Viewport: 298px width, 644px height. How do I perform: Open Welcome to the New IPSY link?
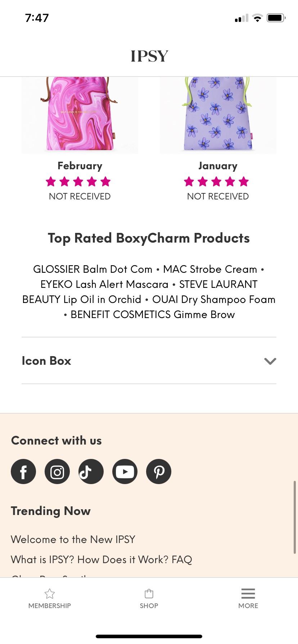pos(73,539)
